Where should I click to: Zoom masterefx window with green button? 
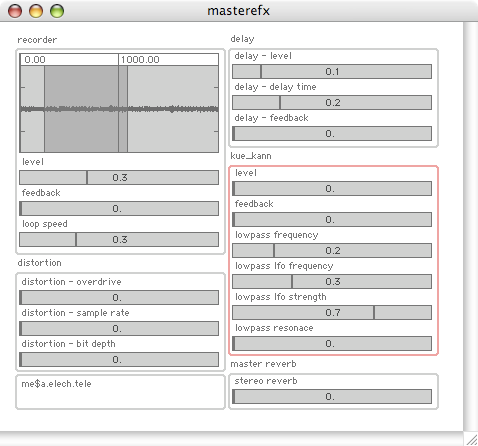click(57, 11)
